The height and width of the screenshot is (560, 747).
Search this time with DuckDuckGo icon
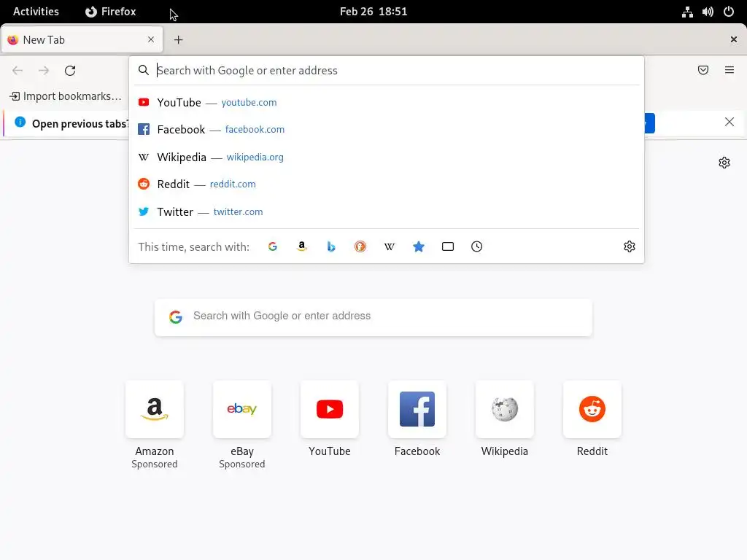pos(360,246)
